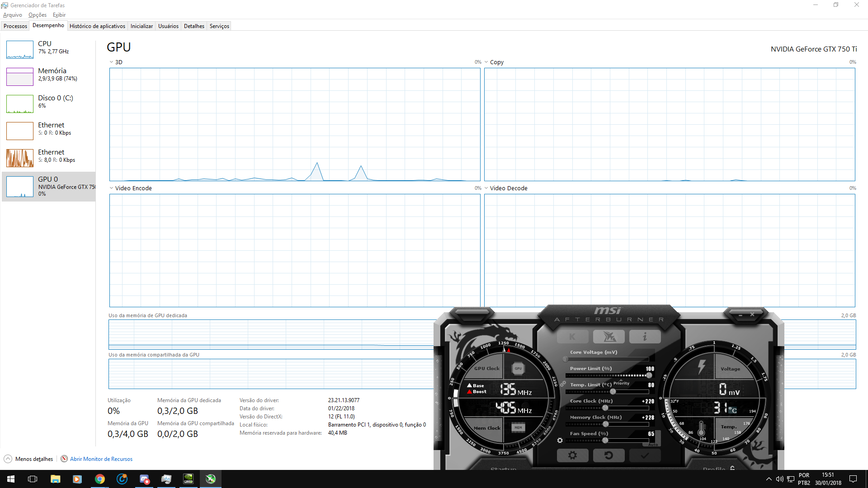Toggle the °C temperature unit in Afterburner
868x488 pixels.
[x=732, y=410]
